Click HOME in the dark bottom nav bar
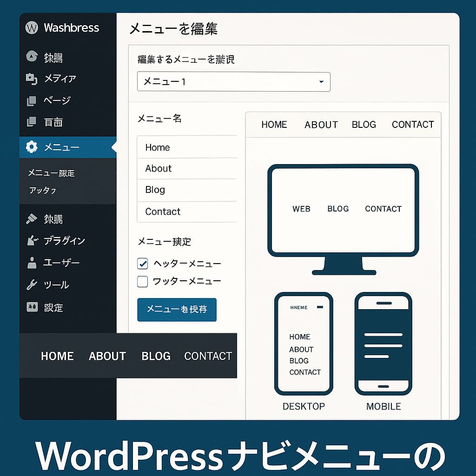Screen dimensions: 476x476 pos(57,356)
